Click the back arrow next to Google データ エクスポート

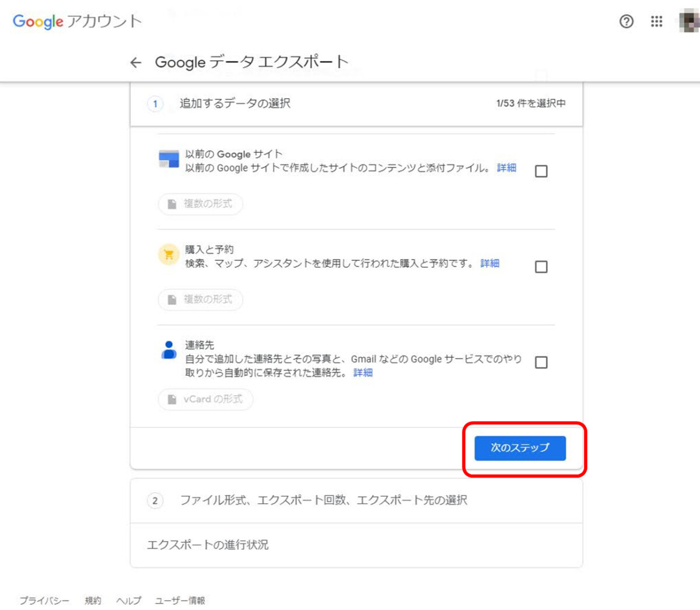[135, 62]
